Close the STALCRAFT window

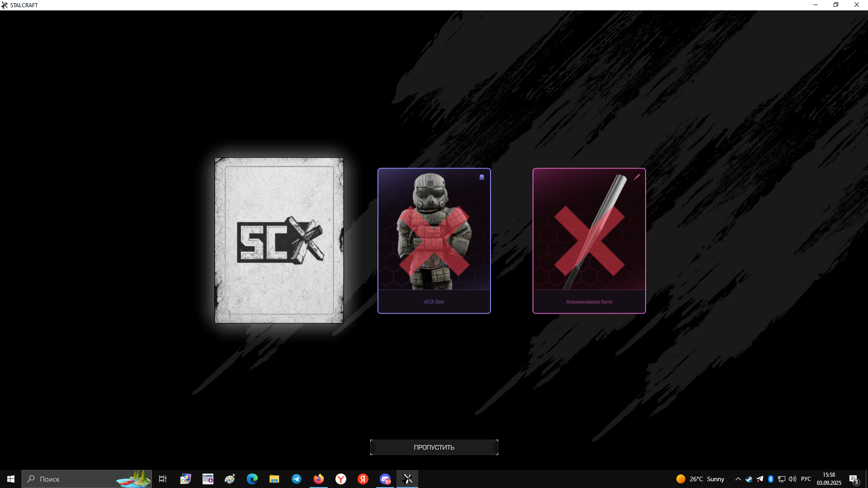pyautogui.click(x=857, y=5)
